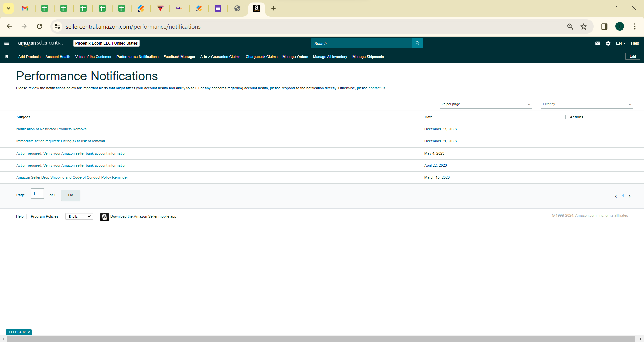The image size is (644, 342).
Task: Open Immediate action required listing notification
Action: click(x=60, y=141)
